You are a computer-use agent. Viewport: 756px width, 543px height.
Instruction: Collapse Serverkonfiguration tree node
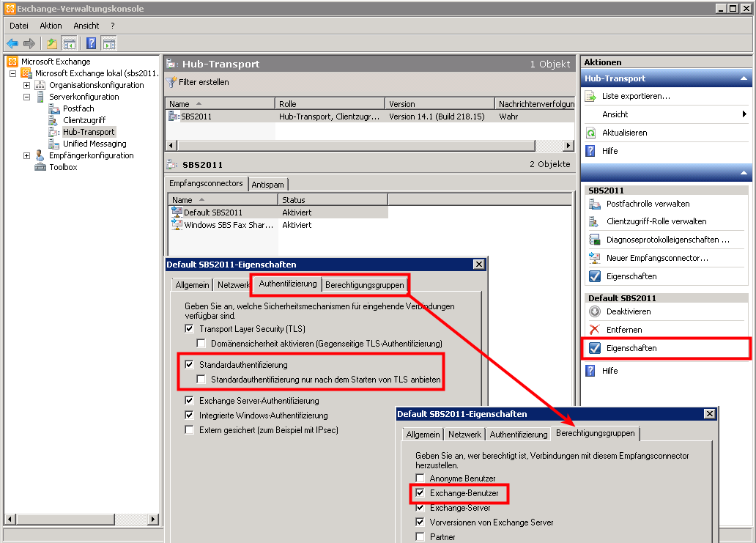pyautogui.click(x=27, y=97)
